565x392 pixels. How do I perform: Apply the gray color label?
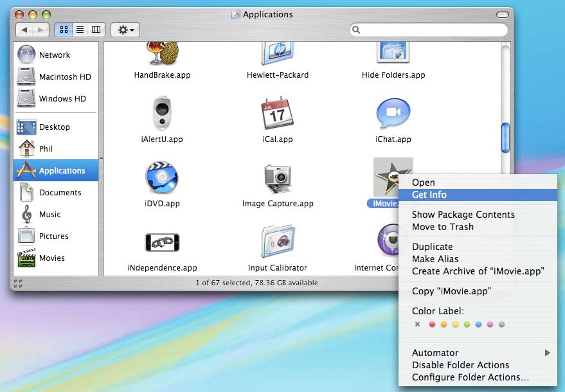point(501,325)
